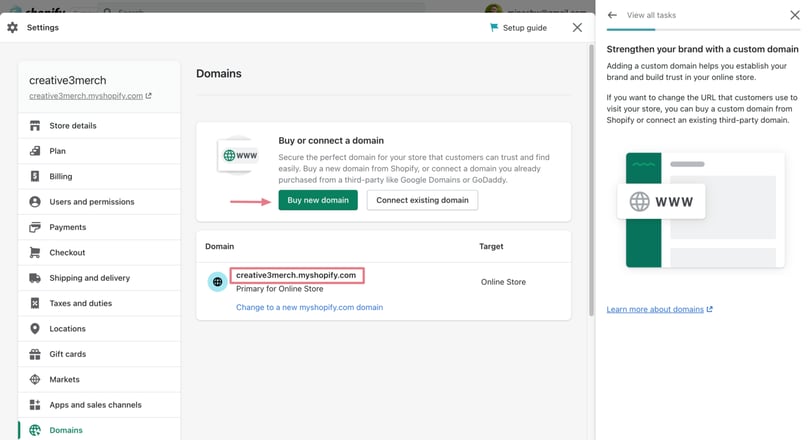Click the Buy new domain button
The width and height of the screenshot is (812, 440).
coord(318,200)
